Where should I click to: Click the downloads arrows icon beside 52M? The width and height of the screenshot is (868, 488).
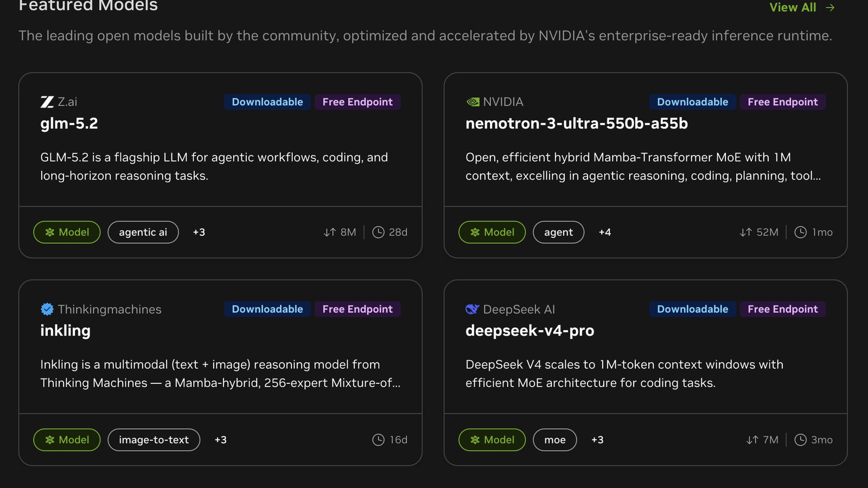click(746, 232)
